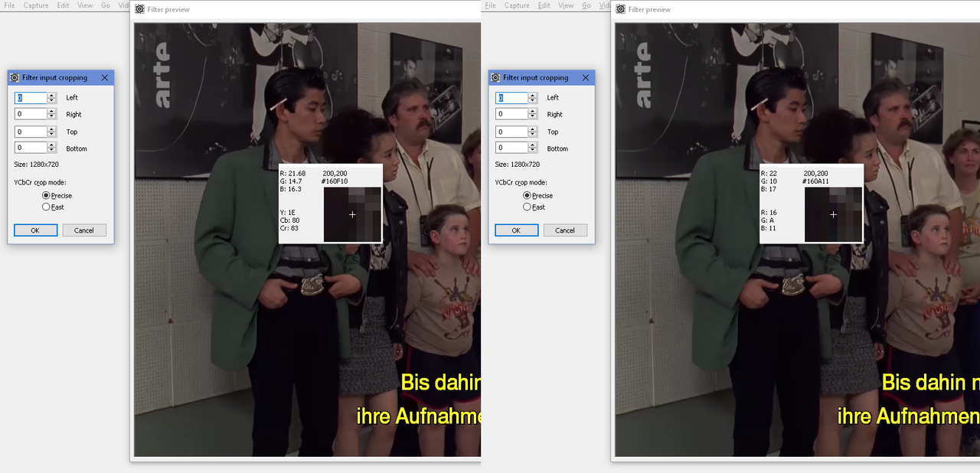The image size is (980, 473).
Task: Click 'Cr: 83' value in left preview
Action: point(289,228)
